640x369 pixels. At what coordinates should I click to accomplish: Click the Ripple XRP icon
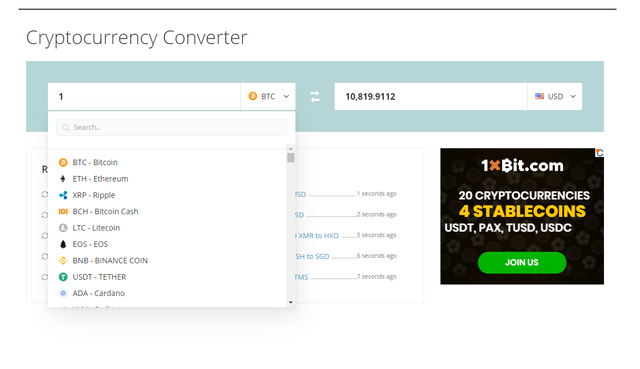click(x=63, y=195)
